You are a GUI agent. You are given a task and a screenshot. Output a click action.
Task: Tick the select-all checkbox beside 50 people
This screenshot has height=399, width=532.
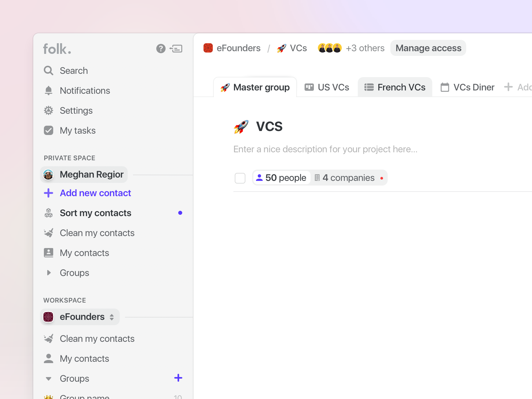coord(240,178)
